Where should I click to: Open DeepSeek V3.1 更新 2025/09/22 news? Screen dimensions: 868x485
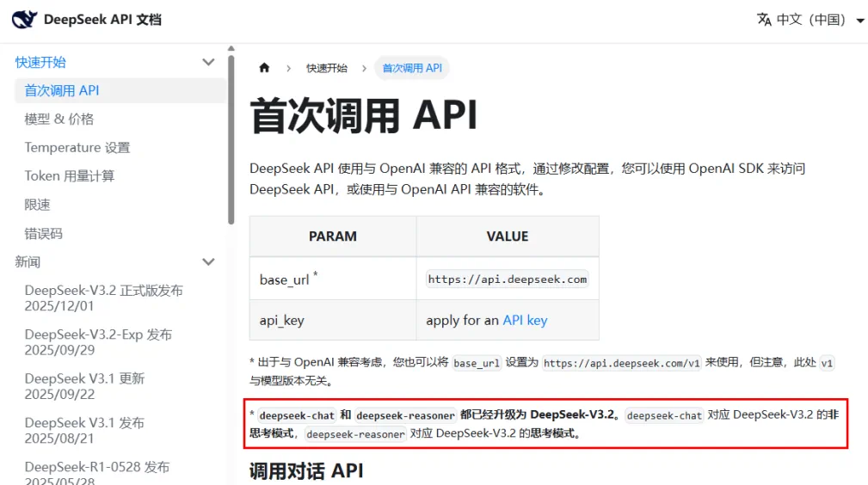84,386
